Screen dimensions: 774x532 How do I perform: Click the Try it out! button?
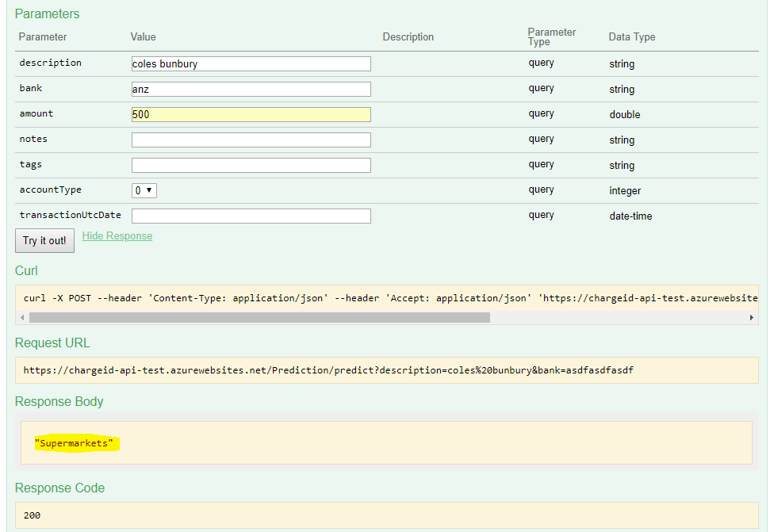(x=44, y=241)
